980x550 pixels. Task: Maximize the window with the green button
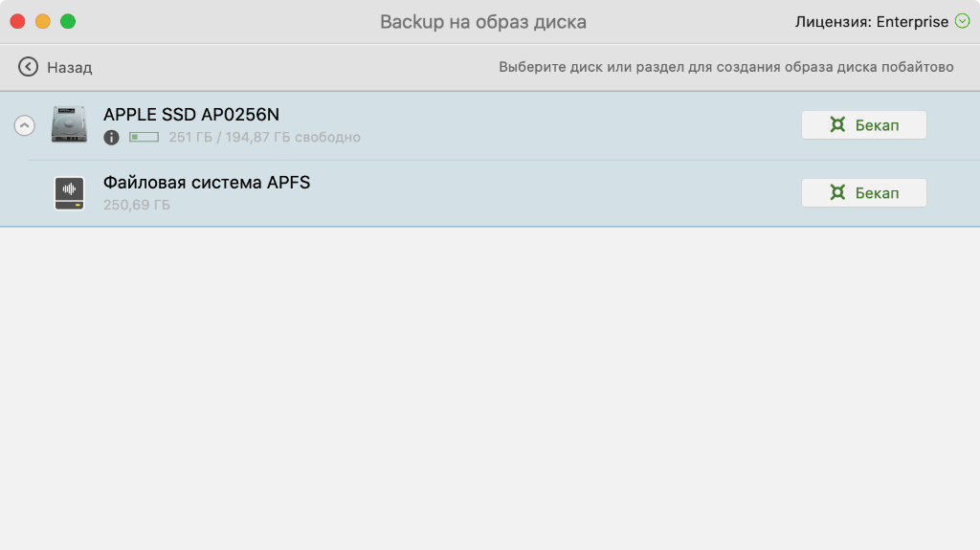67,21
